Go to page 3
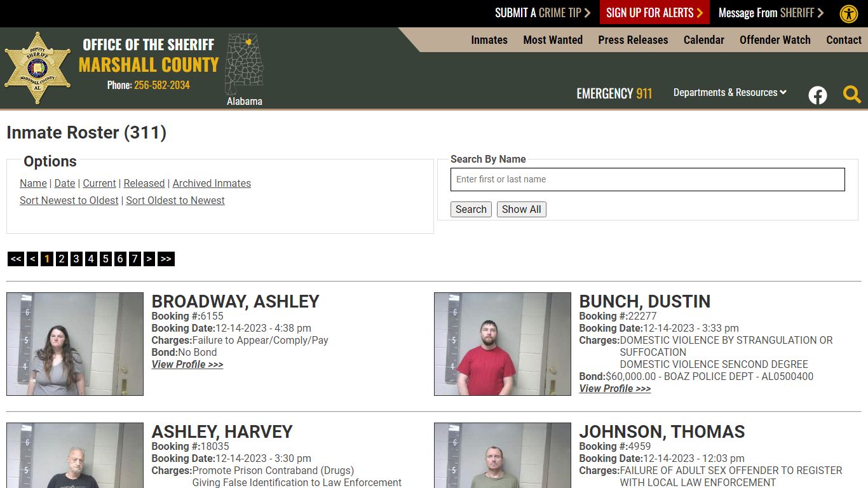This screenshot has width=868, height=488. (76, 259)
